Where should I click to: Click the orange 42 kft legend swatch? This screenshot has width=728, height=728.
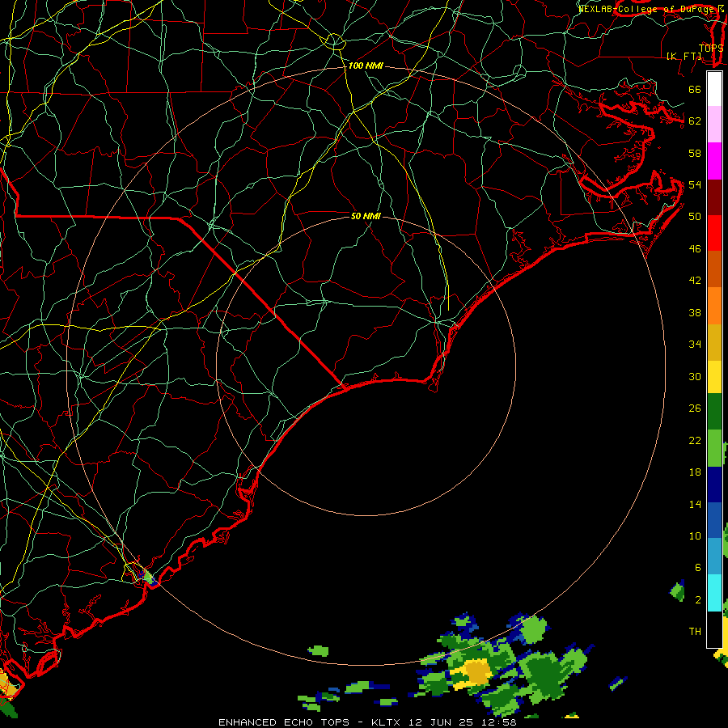point(714,305)
